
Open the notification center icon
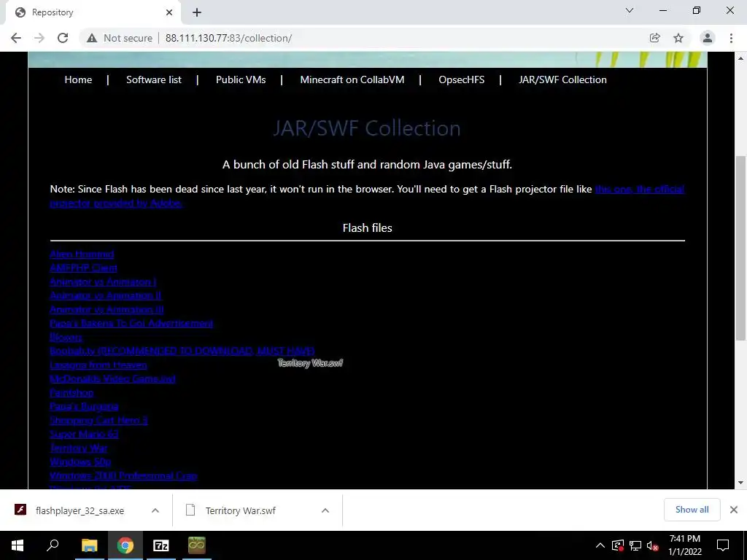point(723,545)
